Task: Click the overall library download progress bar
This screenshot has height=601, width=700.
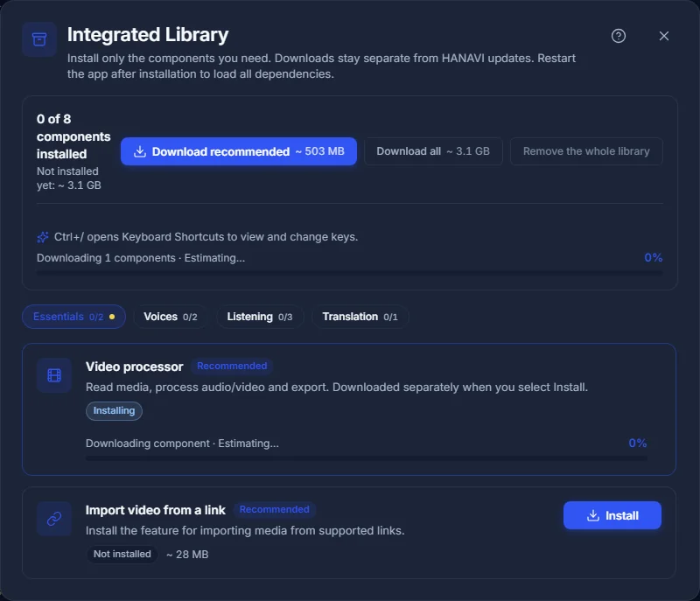Action: (349, 272)
